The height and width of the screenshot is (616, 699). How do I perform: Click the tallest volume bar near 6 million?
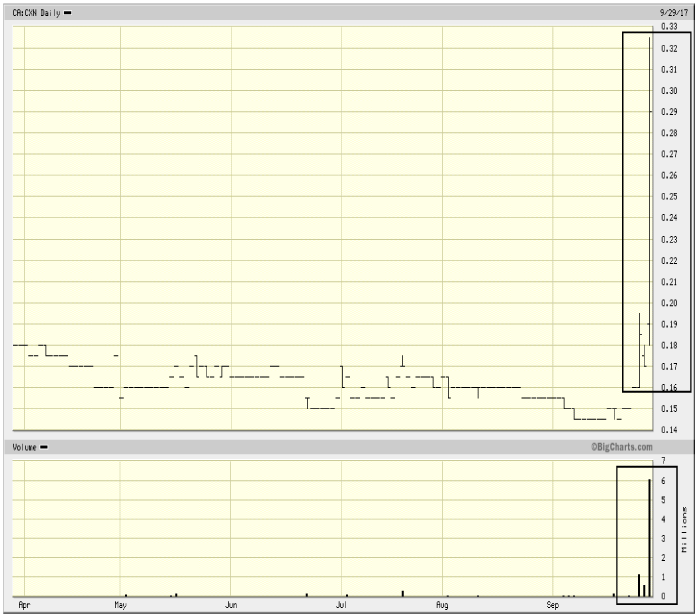(650, 538)
